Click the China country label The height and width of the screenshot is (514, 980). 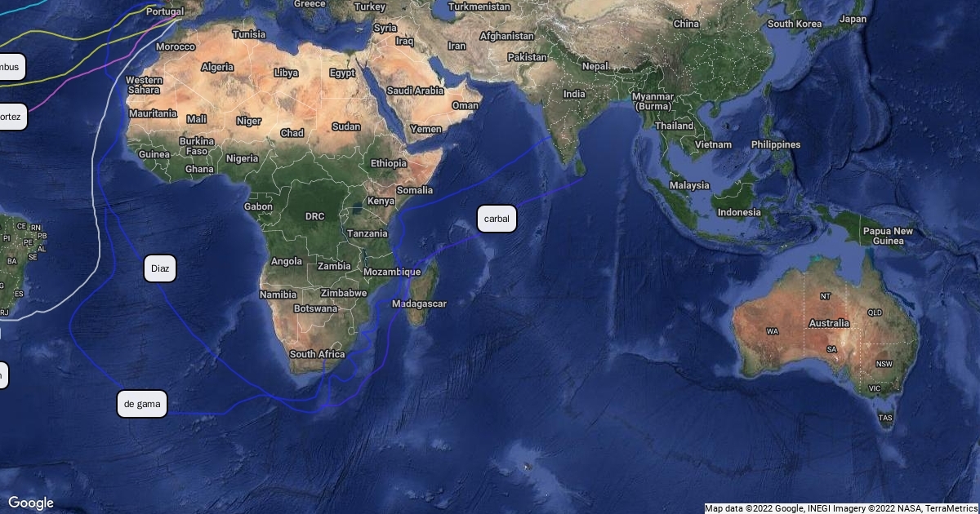pos(686,24)
